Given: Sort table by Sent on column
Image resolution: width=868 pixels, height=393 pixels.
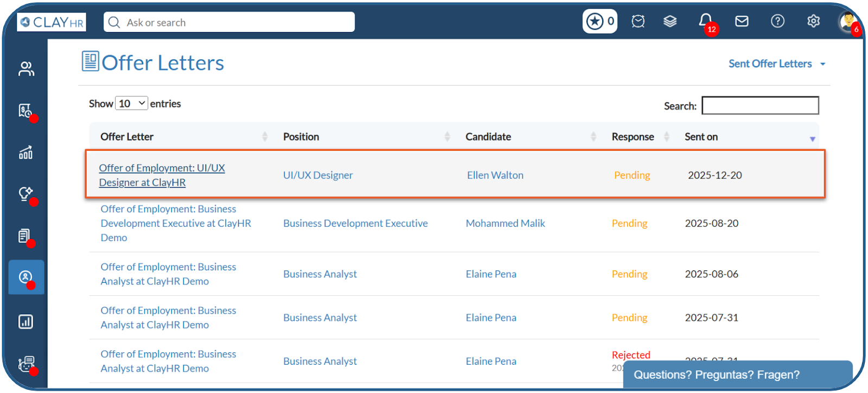Looking at the screenshot, I should pos(701,137).
